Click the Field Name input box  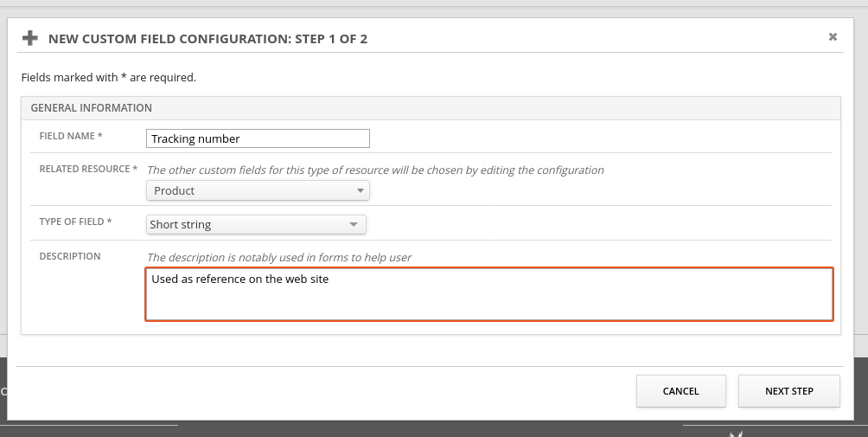click(258, 138)
